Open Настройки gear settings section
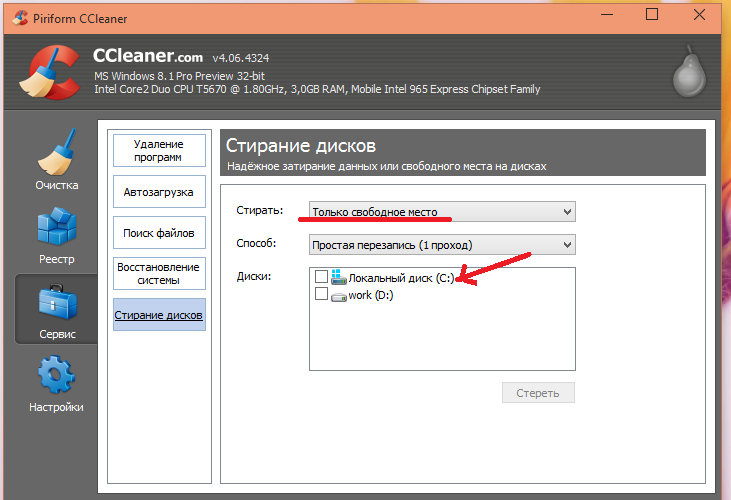The height and width of the screenshot is (500, 731). pyautogui.click(x=57, y=384)
